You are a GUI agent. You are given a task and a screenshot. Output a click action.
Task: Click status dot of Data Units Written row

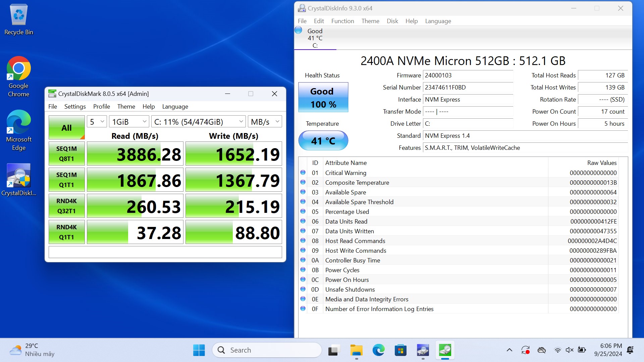pyautogui.click(x=303, y=231)
